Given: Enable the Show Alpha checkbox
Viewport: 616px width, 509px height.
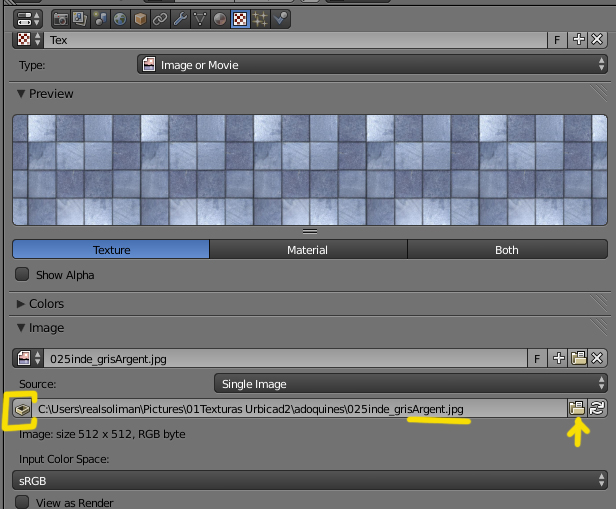Looking at the screenshot, I should pos(22,274).
